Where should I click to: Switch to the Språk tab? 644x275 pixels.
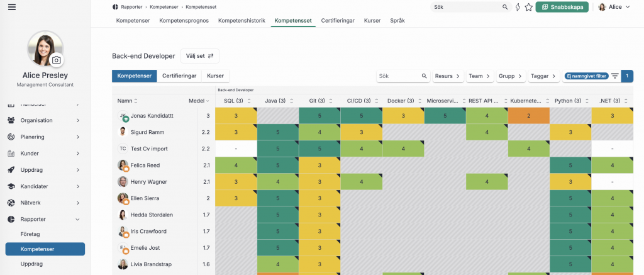pos(397,21)
